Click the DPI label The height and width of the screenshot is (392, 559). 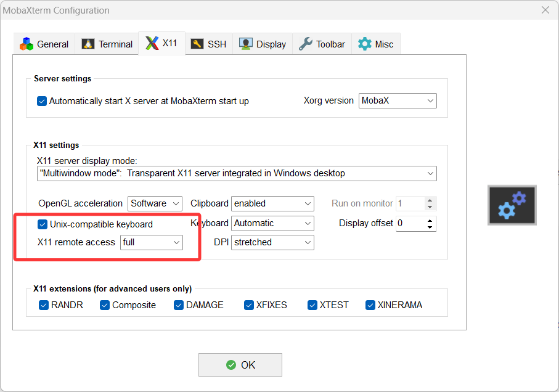coord(221,242)
